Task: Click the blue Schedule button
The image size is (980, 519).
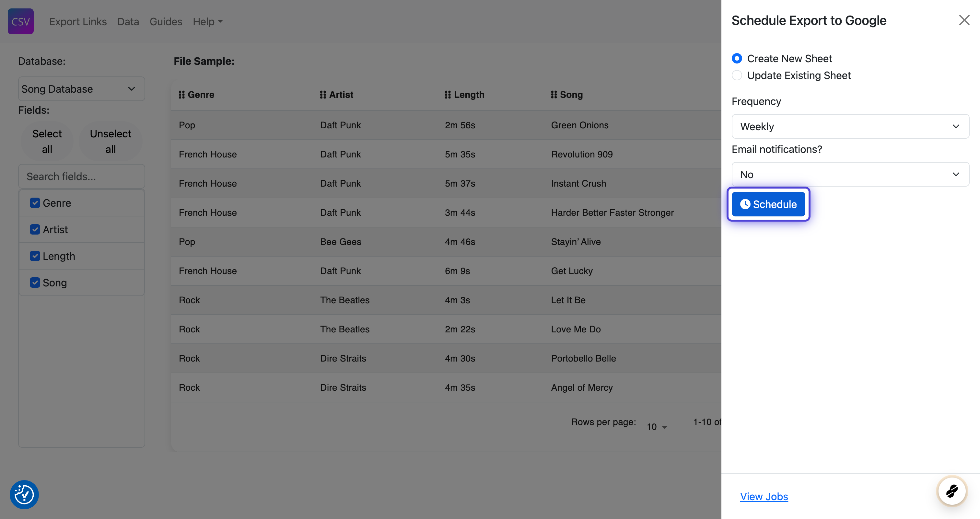Action: click(x=768, y=204)
